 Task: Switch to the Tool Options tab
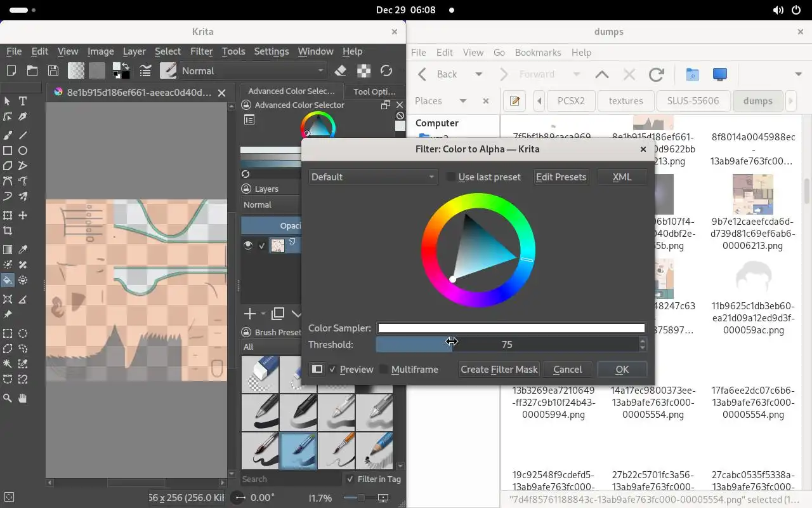point(374,91)
